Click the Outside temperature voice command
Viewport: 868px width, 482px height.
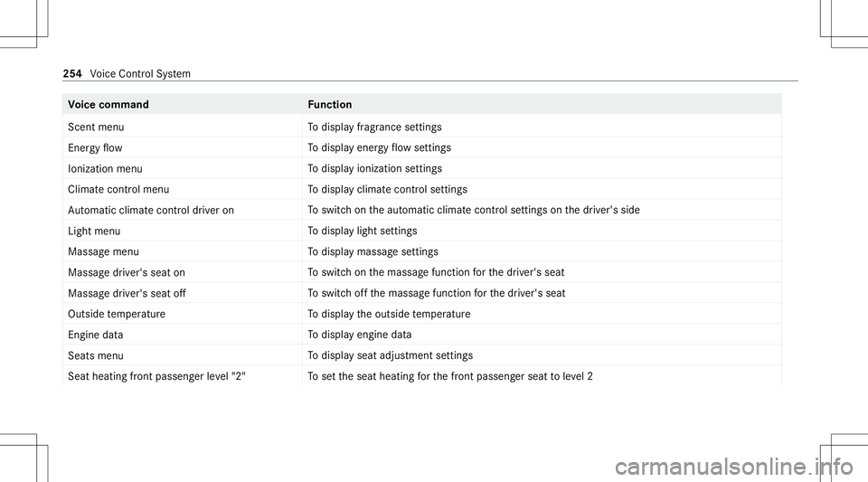click(116, 314)
